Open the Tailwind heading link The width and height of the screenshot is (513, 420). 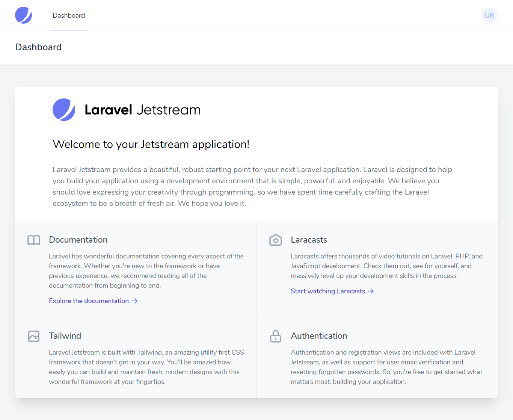(65, 336)
